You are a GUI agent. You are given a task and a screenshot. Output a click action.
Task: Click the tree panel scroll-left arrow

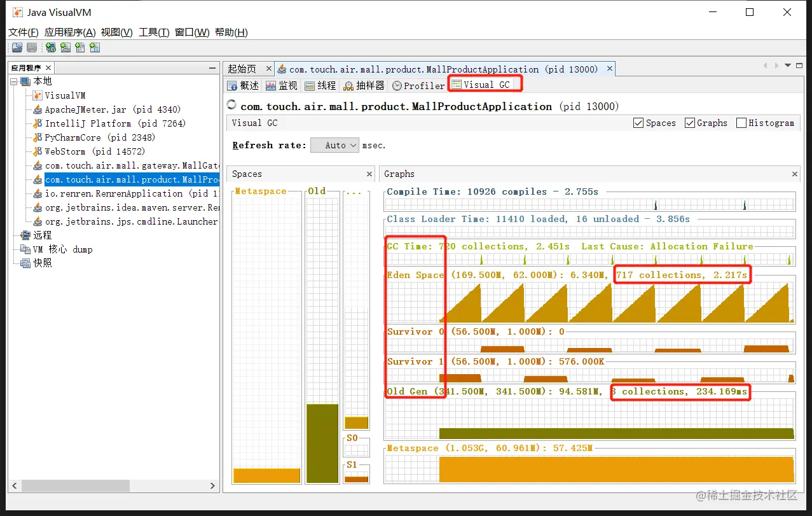(15, 485)
